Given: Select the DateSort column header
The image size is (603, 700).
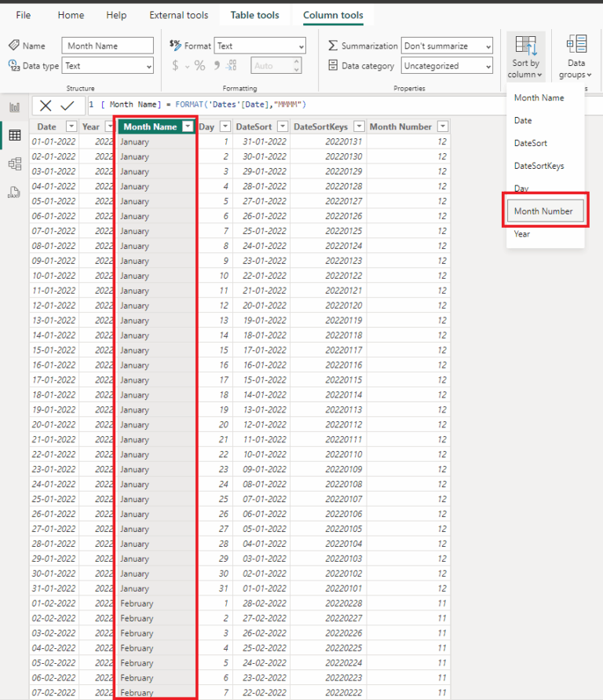Looking at the screenshot, I should coord(254,126).
